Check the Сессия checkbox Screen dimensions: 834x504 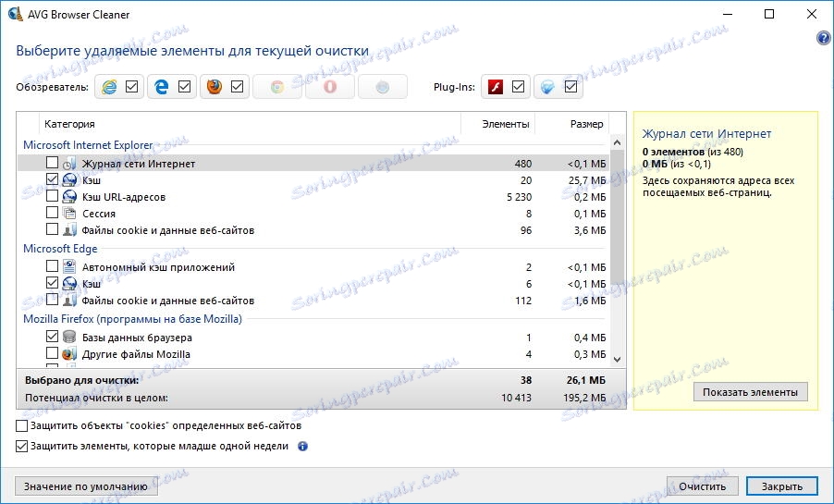(52, 212)
